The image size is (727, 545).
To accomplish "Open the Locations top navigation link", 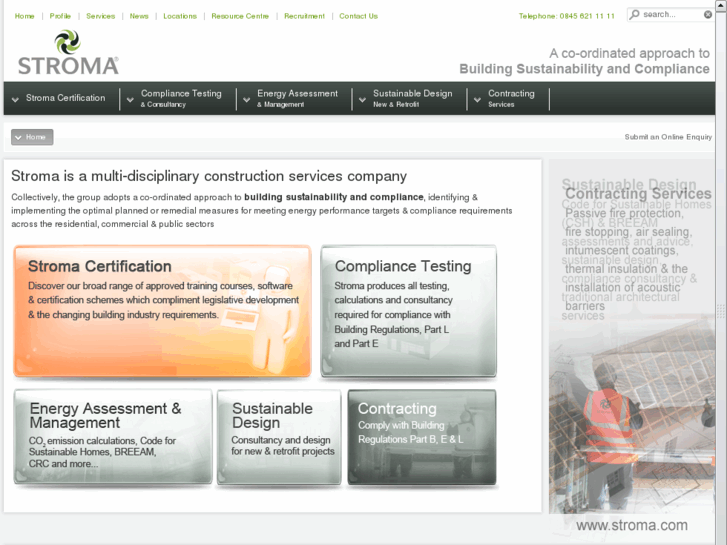I will click(x=180, y=16).
